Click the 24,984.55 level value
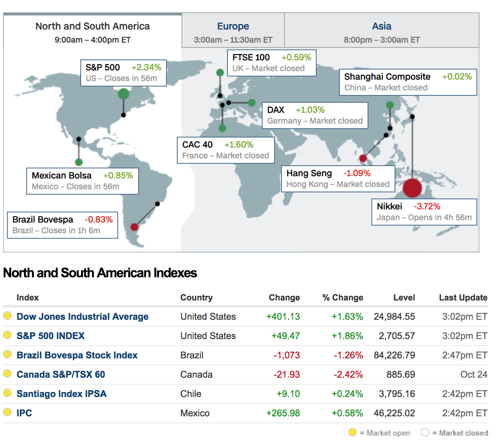 pyautogui.click(x=394, y=317)
